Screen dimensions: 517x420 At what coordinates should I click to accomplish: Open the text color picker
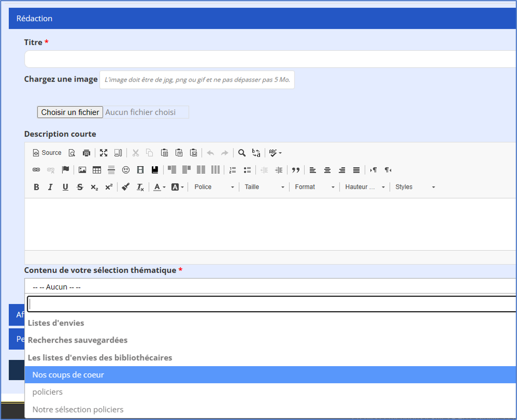tap(159, 187)
